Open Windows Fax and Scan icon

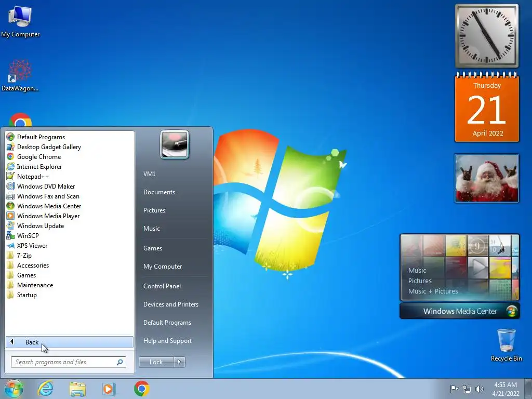10,196
